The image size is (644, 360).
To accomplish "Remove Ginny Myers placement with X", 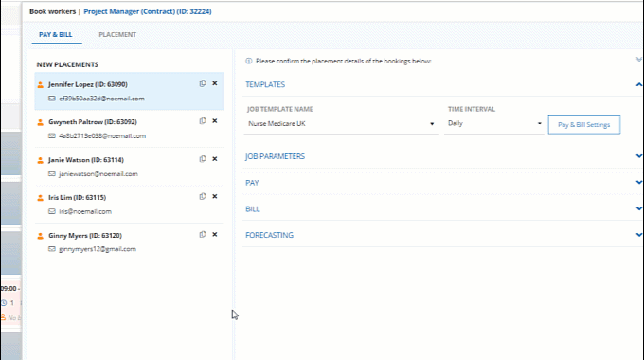I will click(215, 234).
